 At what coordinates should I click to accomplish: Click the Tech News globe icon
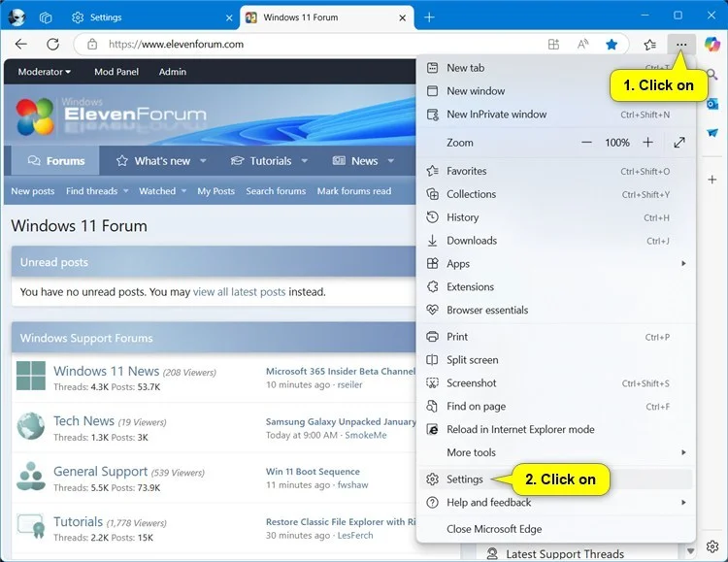click(x=31, y=426)
